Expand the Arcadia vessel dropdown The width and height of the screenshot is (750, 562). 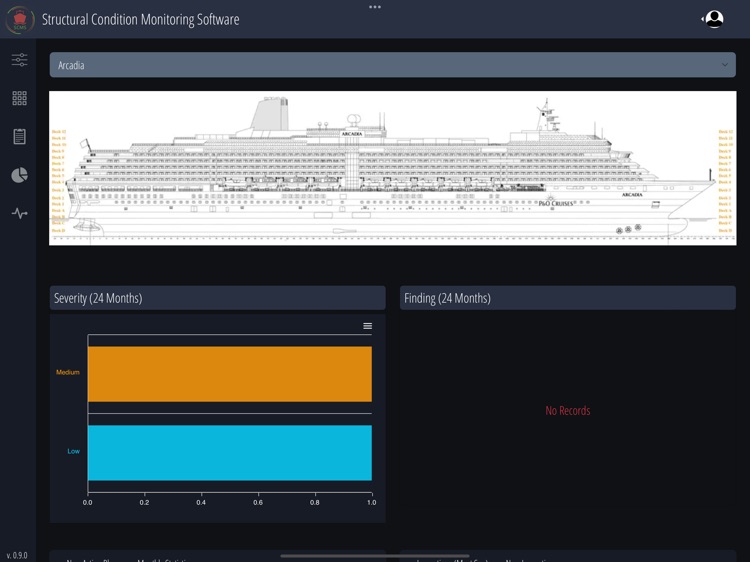(x=393, y=65)
